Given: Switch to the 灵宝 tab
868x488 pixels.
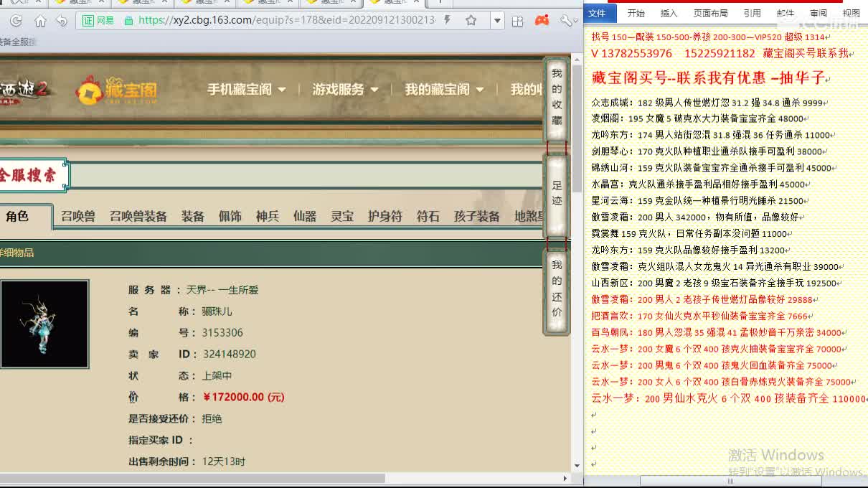Looking at the screenshot, I should coord(342,216).
